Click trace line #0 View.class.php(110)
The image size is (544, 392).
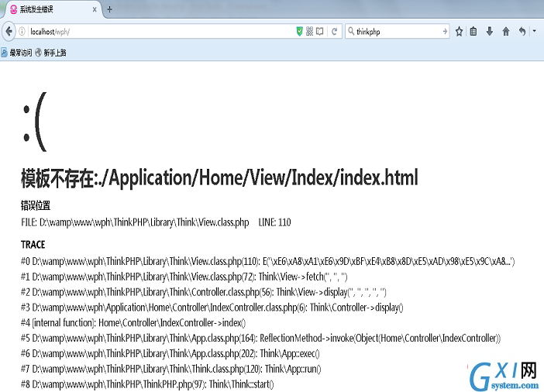(x=268, y=261)
